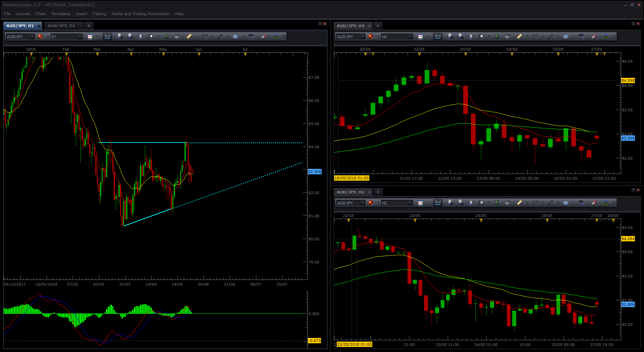644x352 pixels.
Task: Toggle the eye visibility icon in H2 chart
Action: pos(507,203)
